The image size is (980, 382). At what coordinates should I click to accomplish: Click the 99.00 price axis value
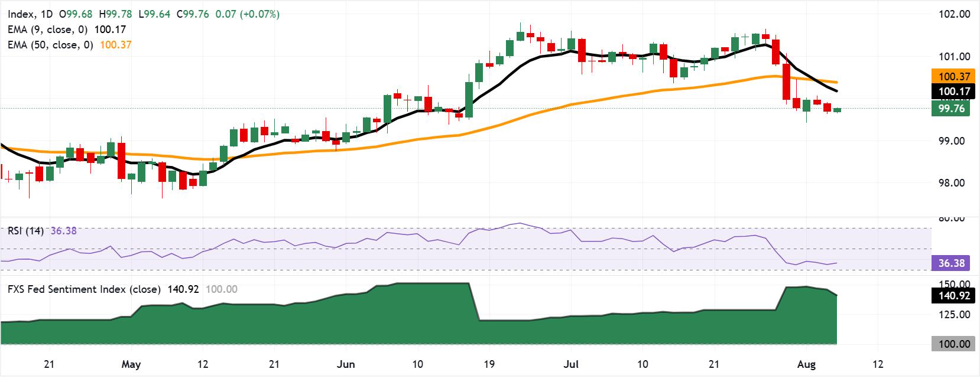click(952, 141)
